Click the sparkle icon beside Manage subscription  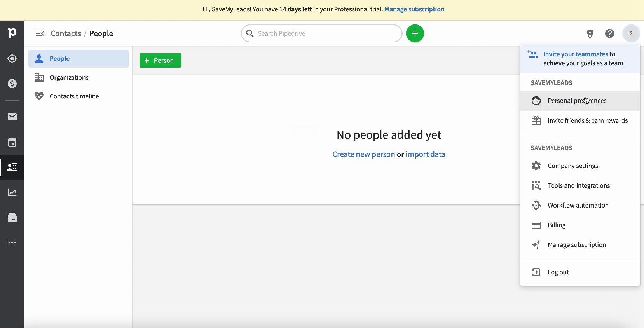536,245
